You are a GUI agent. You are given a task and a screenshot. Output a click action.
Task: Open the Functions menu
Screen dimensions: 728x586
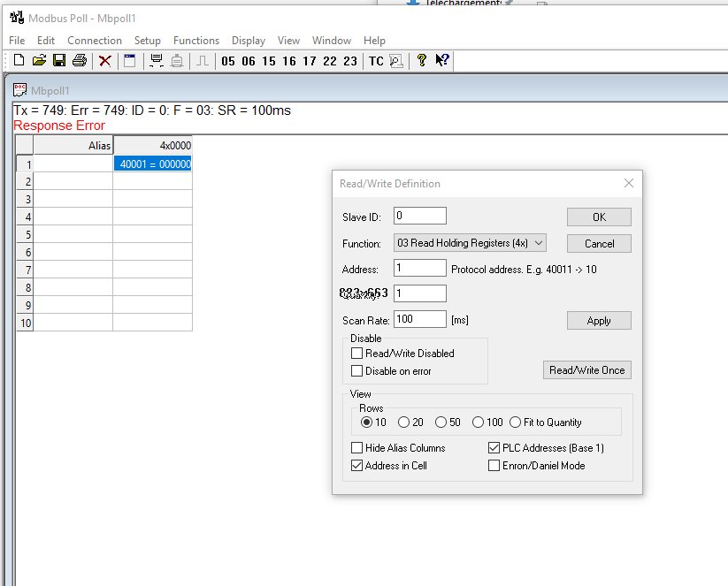point(196,41)
